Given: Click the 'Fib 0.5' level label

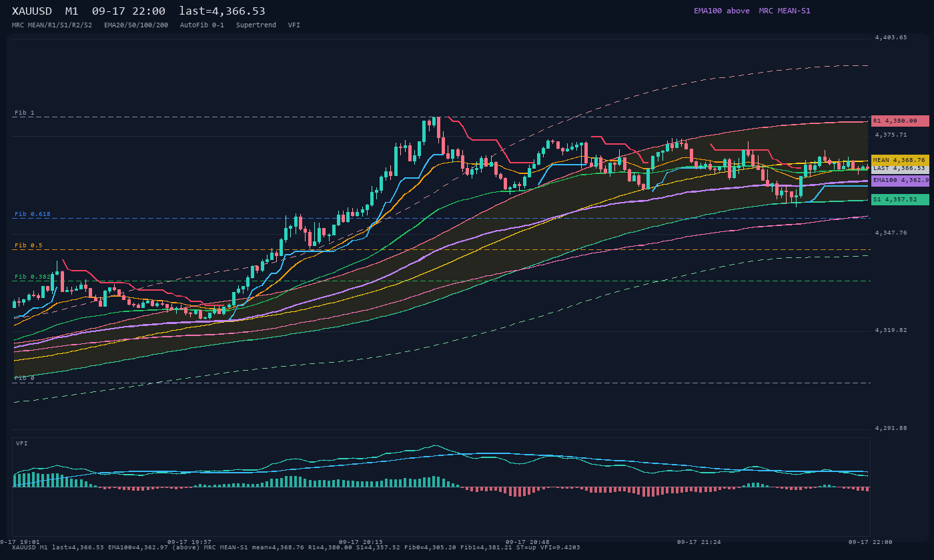Looking at the screenshot, I should coord(29,245).
